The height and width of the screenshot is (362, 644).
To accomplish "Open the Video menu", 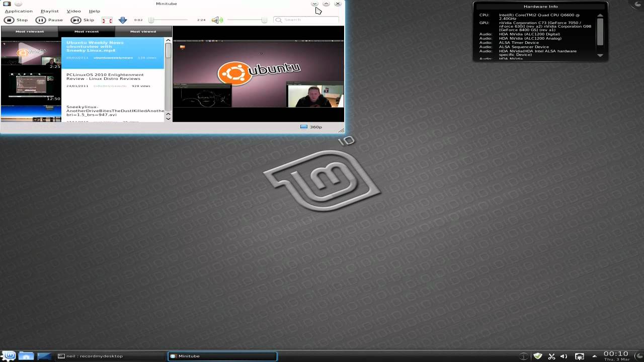I will coord(73,11).
